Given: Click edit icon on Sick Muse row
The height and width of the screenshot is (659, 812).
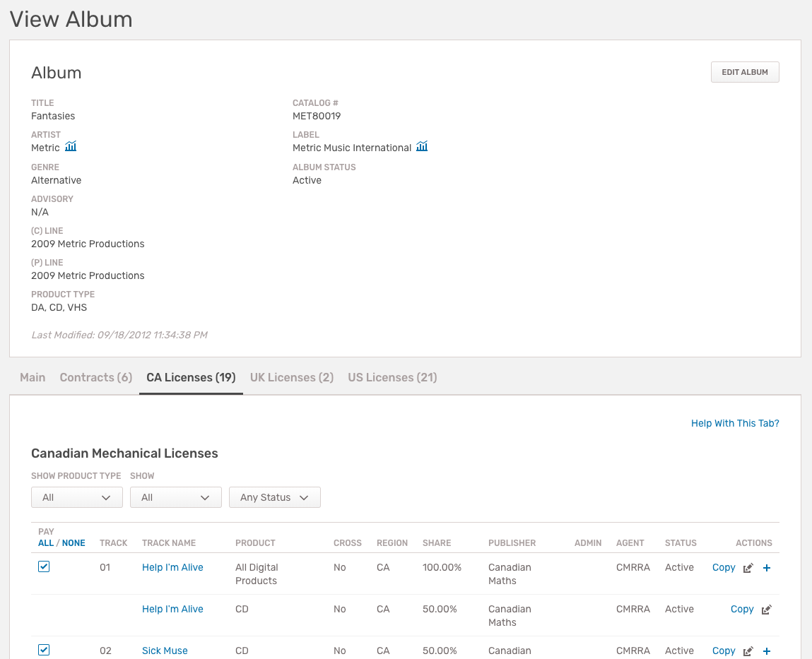Looking at the screenshot, I should point(748,651).
